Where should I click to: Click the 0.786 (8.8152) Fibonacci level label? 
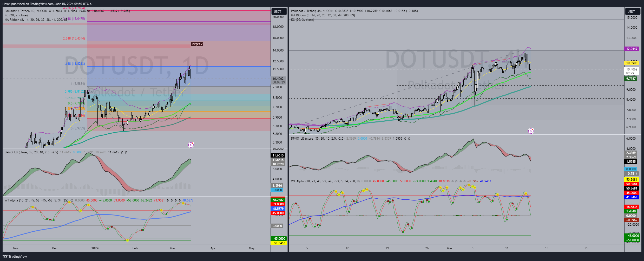74,92
